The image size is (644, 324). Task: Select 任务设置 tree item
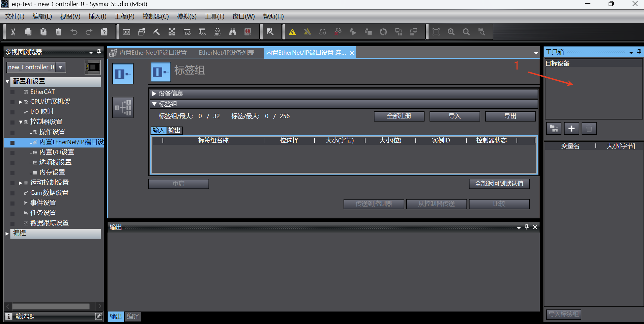pyautogui.click(x=43, y=213)
